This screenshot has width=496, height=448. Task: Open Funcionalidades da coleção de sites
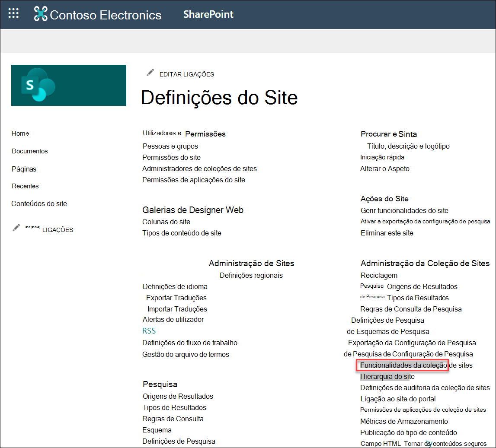click(416, 365)
